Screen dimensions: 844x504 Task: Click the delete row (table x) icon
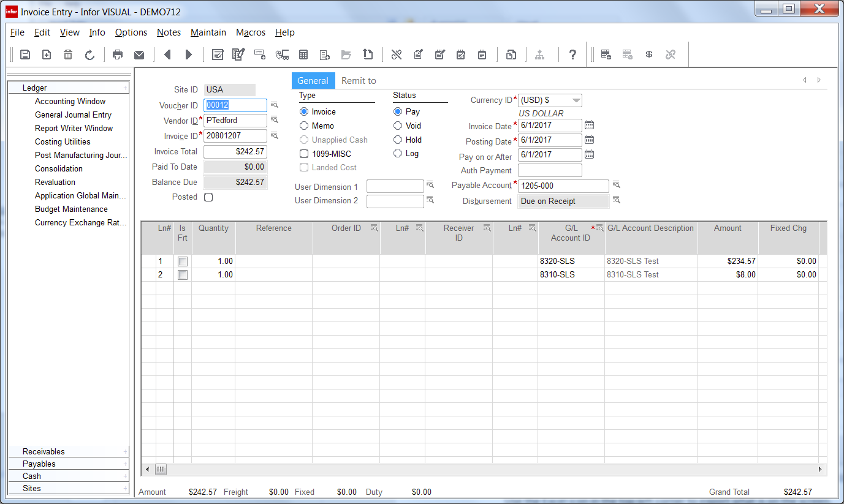tap(628, 55)
